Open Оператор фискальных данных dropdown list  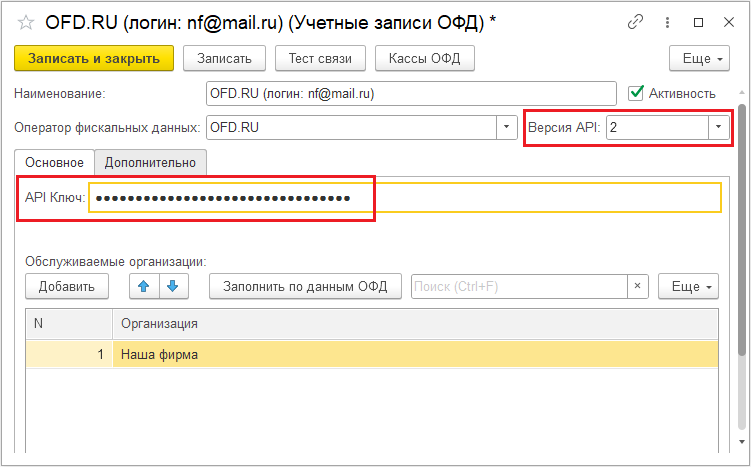coord(505,127)
